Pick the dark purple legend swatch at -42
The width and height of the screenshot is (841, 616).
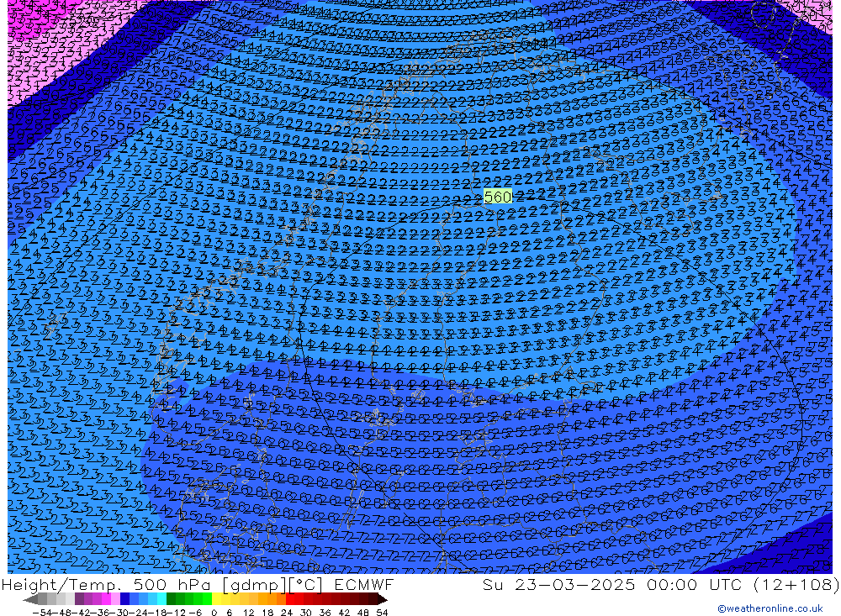click(79, 599)
